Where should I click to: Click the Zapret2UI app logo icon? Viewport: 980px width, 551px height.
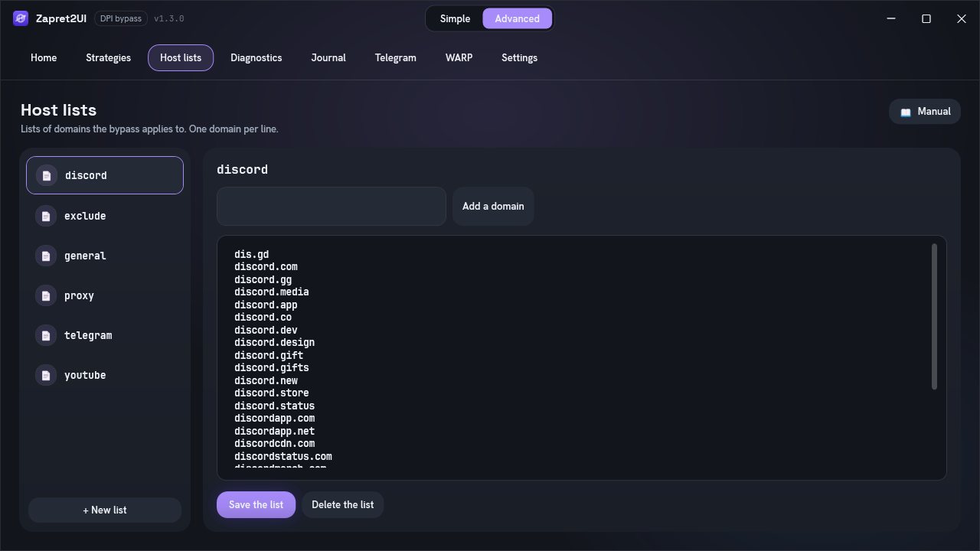(x=21, y=18)
